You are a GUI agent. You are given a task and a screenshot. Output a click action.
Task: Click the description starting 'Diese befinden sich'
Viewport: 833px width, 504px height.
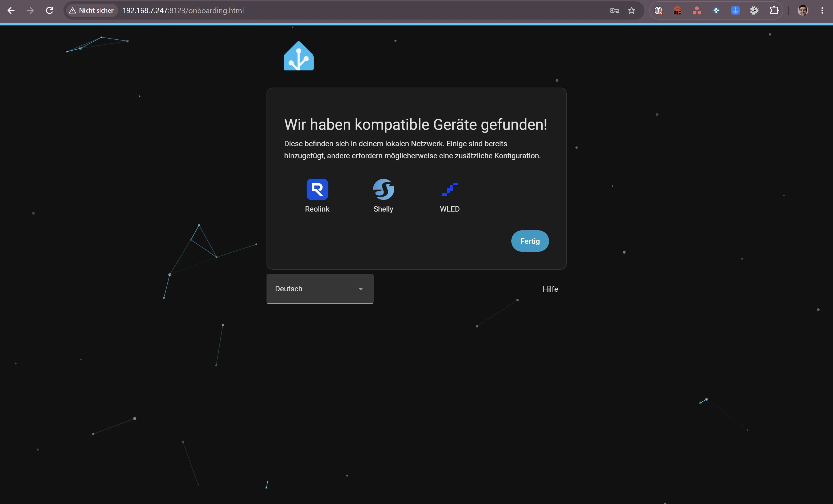coord(412,150)
